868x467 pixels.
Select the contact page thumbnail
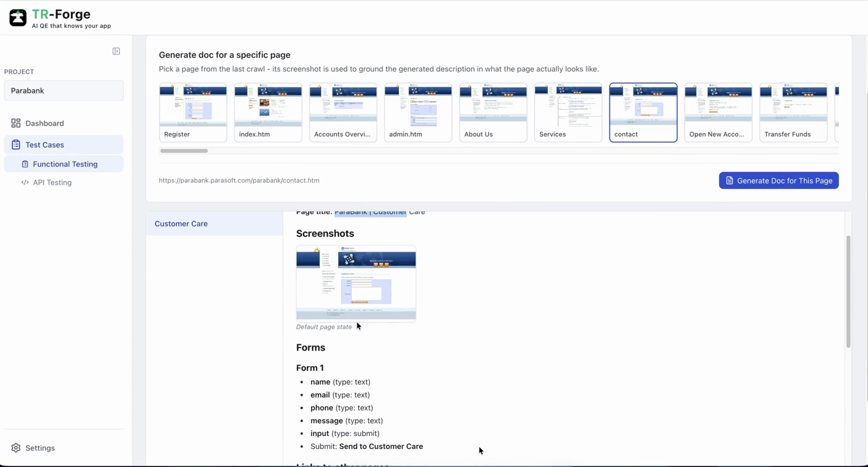tap(643, 113)
